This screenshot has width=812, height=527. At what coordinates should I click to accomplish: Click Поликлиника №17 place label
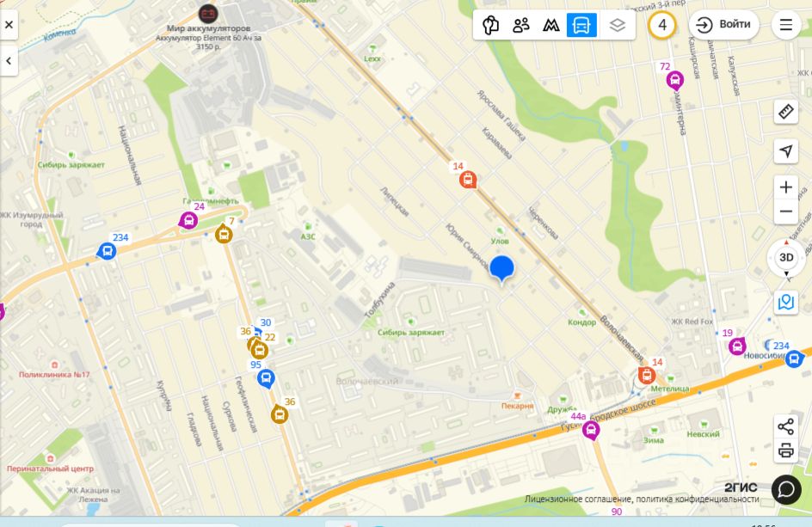[x=54, y=374]
